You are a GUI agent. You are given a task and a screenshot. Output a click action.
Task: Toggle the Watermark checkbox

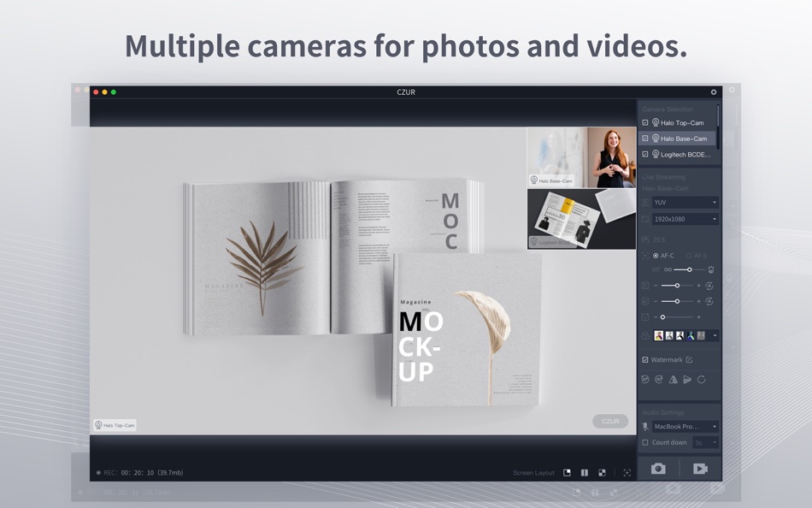coord(644,360)
